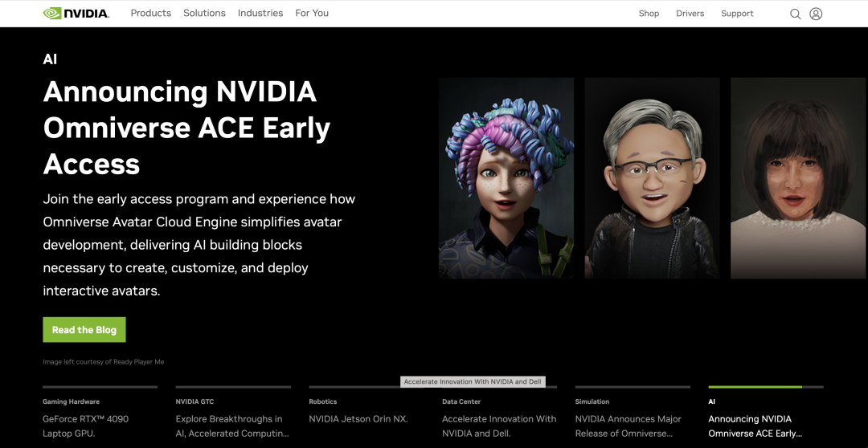Expand the Products menu

click(150, 14)
